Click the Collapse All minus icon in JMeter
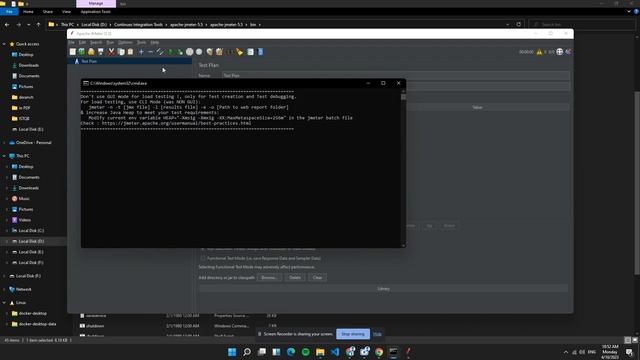The height and width of the screenshot is (360, 640). [151, 52]
